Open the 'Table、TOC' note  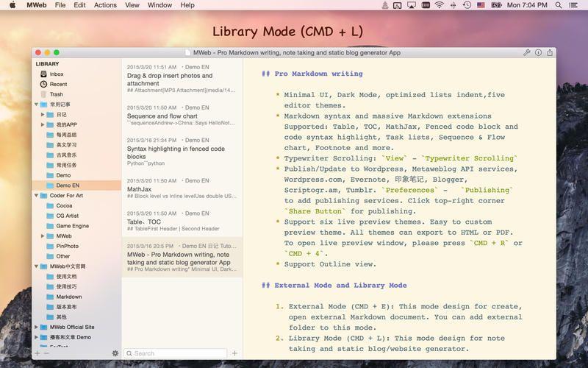coord(182,221)
